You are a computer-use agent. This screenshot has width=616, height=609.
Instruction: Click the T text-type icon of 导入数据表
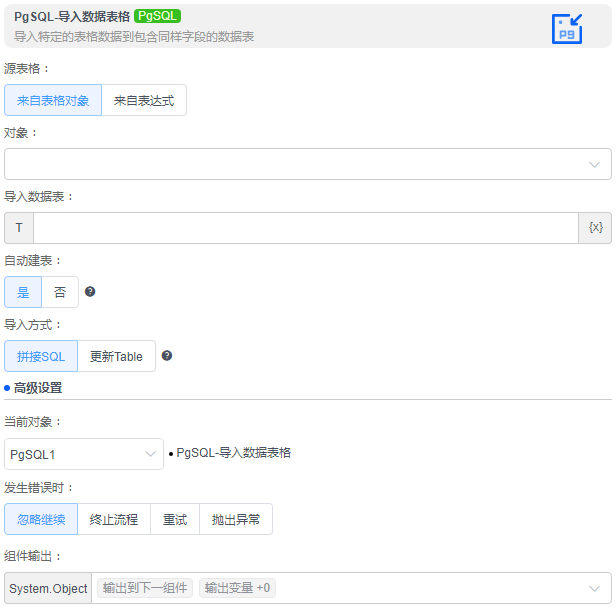19,228
